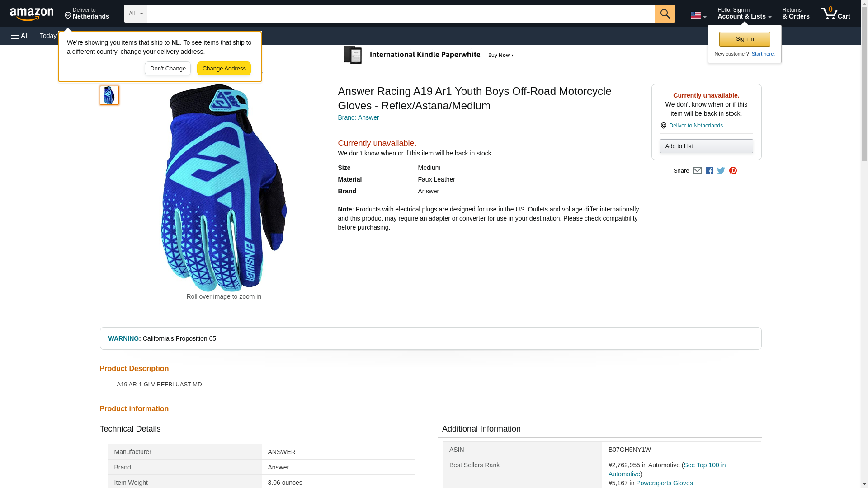Expand the Account & Lists menu
This screenshot has height=488, width=868.
click(x=744, y=14)
